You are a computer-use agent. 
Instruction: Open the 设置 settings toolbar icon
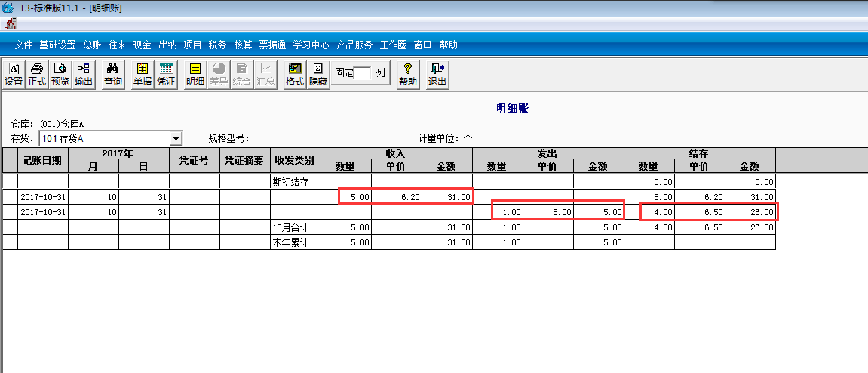point(14,75)
